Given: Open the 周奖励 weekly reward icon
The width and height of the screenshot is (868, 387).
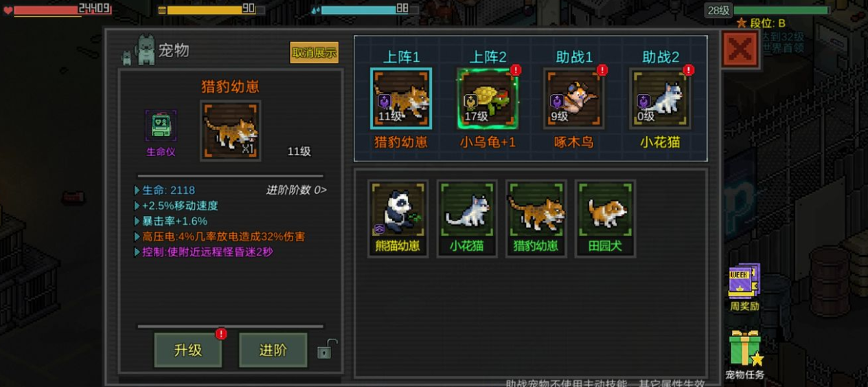Looking at the screenshot, I should point(744,281).
